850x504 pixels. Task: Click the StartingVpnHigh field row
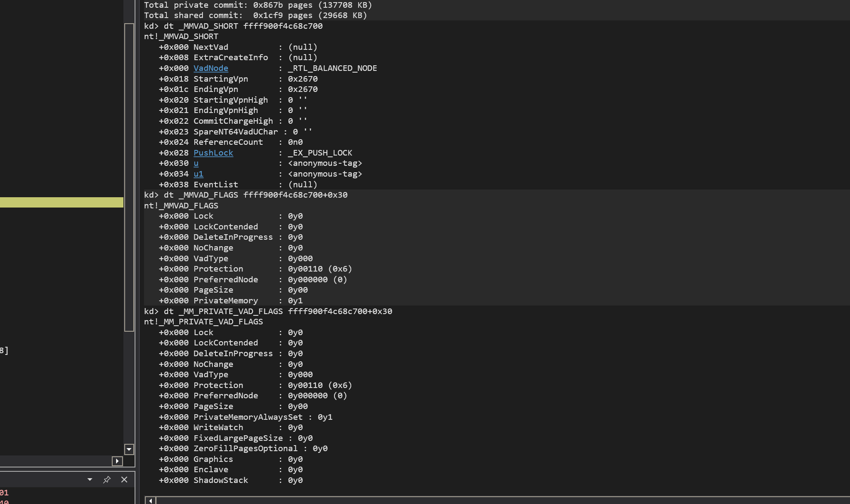[x=233, y=100]
